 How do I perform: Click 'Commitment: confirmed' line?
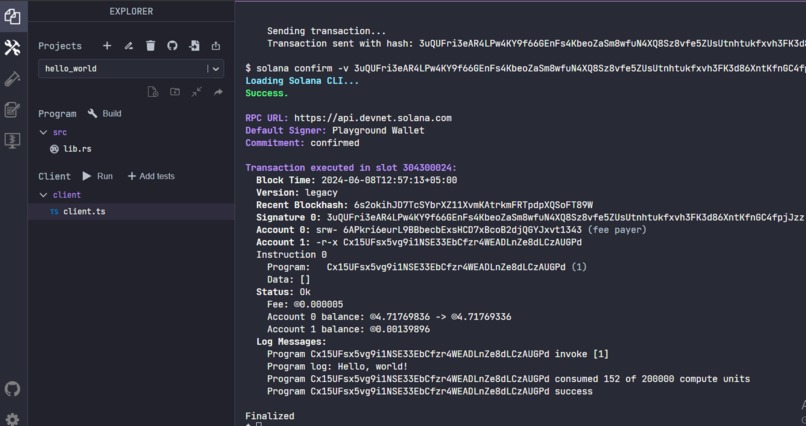(x=302, y=143)
